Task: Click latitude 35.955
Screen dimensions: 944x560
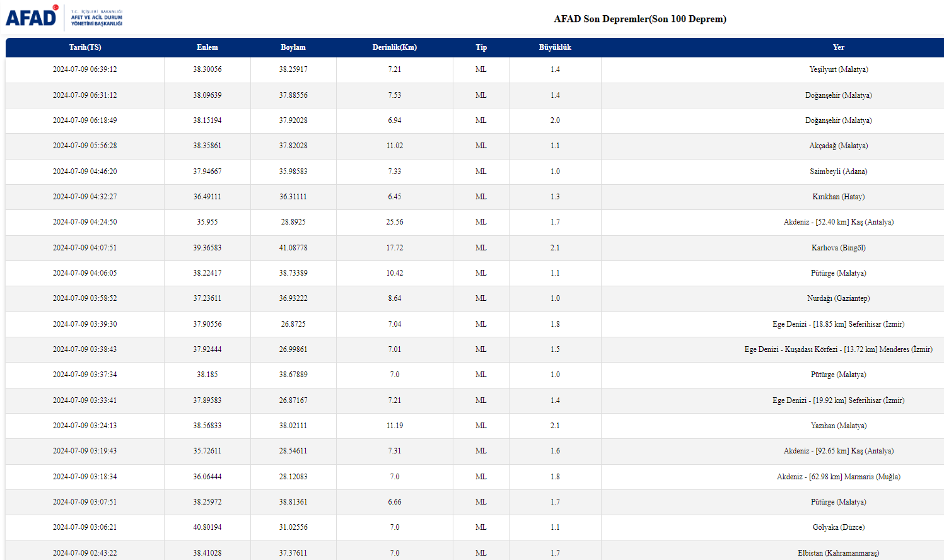Action: [207, 222]
